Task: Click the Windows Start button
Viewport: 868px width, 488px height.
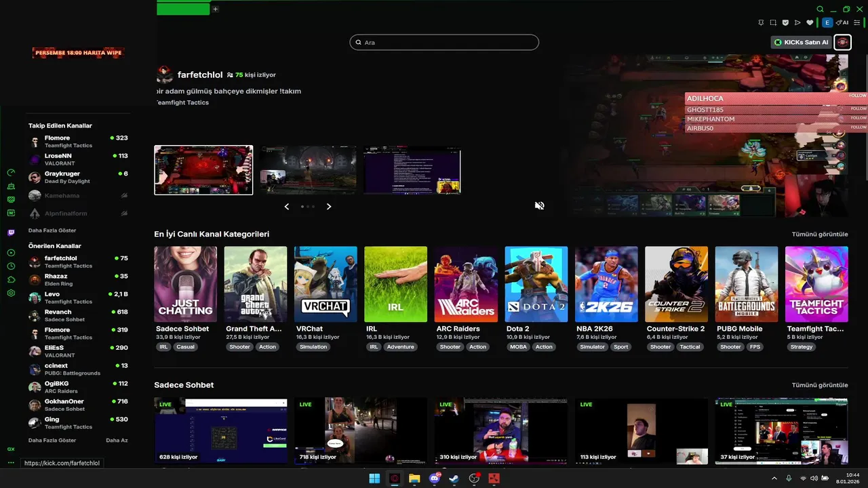Action: (x=374, y=479)
